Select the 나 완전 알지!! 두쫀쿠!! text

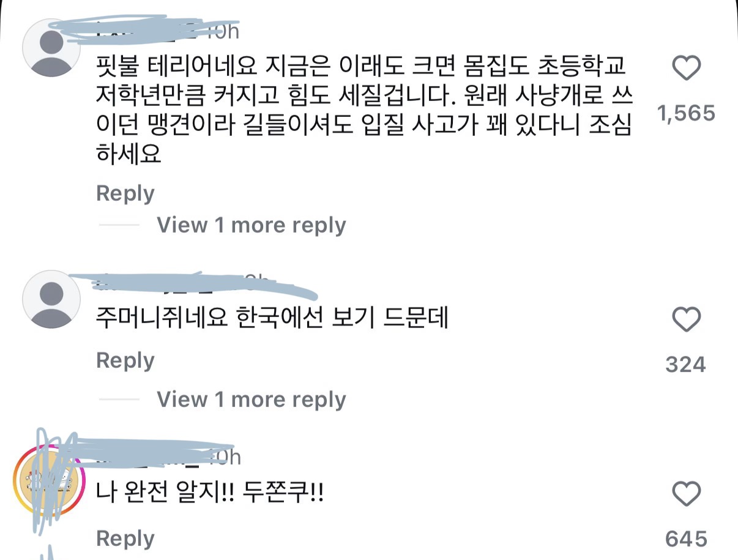[210, 493]
